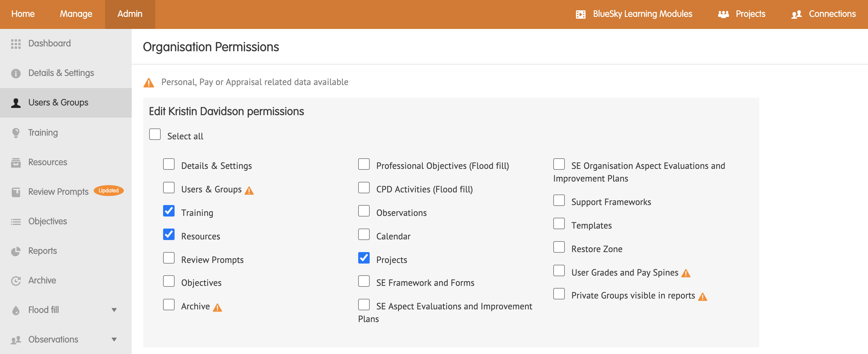The image size is (868, 354).
Task: Click the Review Prompts Updated badge
Action: pos(108,190)
